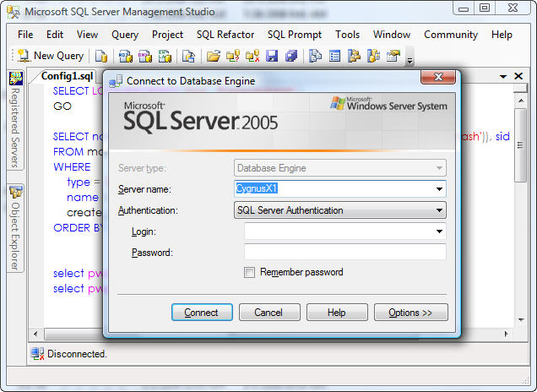
Task: Click the SQL Server Mobile Query icon
Action: pos(188,56)
